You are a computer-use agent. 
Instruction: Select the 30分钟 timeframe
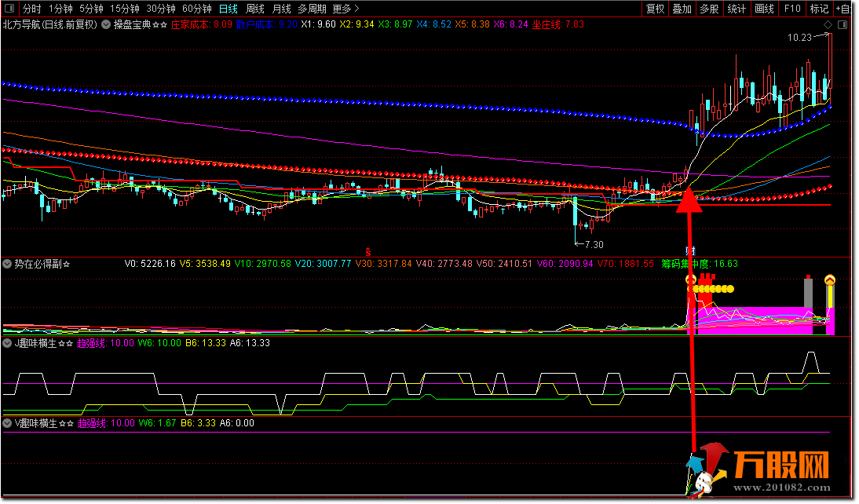[x=160, y=9]
